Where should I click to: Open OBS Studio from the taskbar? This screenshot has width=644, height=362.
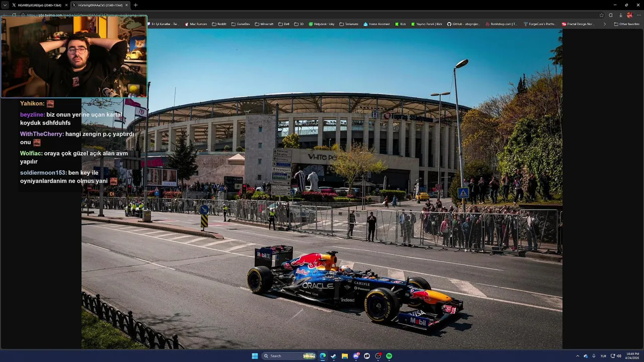pos(378,356)
